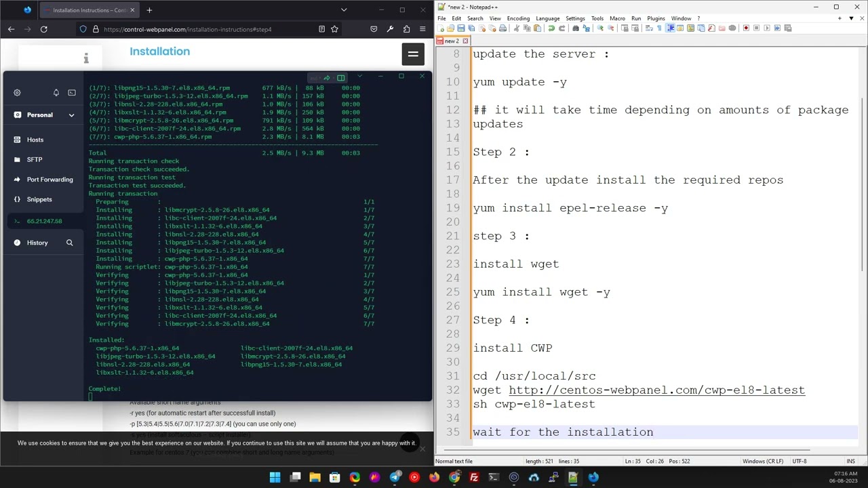Open Firefox extensions puzzle icon

[x=406, y=29]
